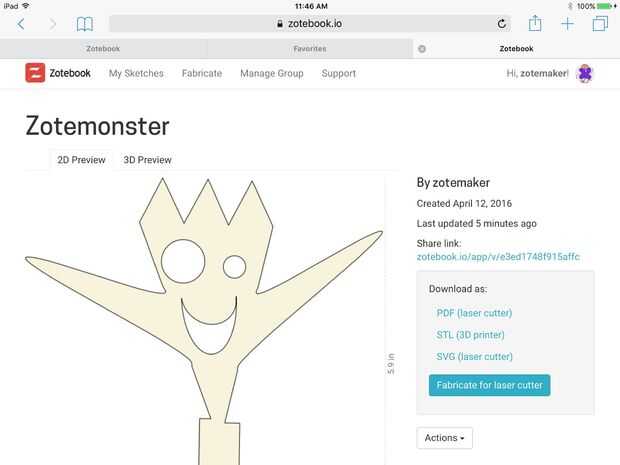
Task: Reload the page with the refresh icon
Action: coord(502,24)
